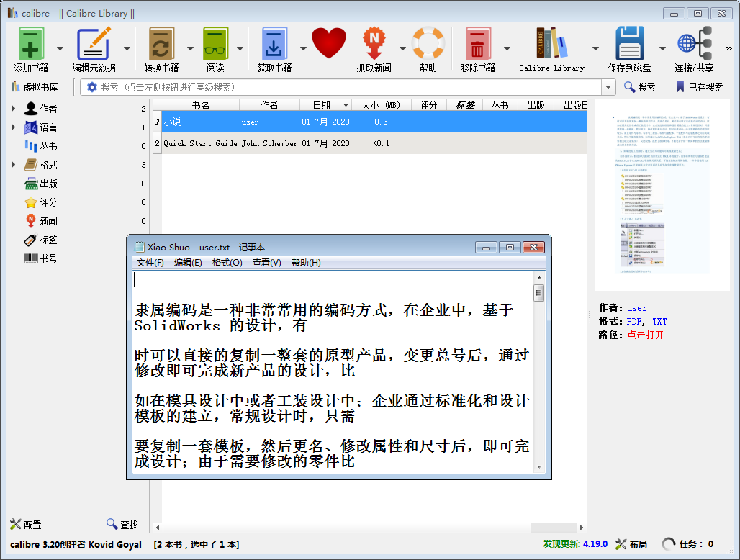Click inside the library search field
This screenshot has width=740, height=560.
[346, 87]
